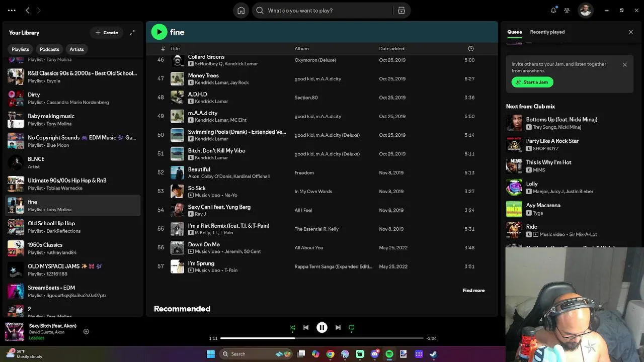Sort the track list by Date added
The width and height of the screenshot is (644, 362).
tap(391, 49)
